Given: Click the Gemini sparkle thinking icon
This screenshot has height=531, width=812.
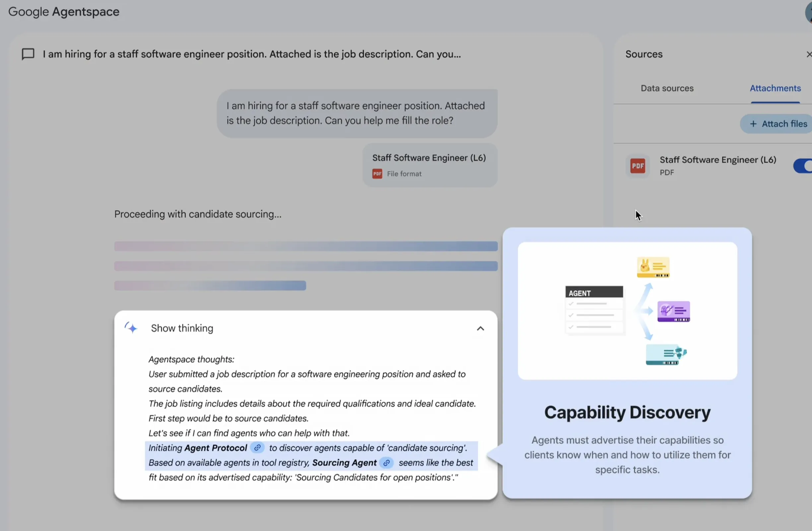Looking at the screenshot, I should pos(131,328).
